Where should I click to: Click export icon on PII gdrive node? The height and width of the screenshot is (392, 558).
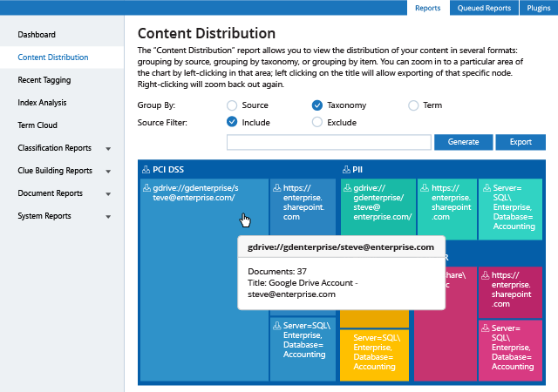347,188
